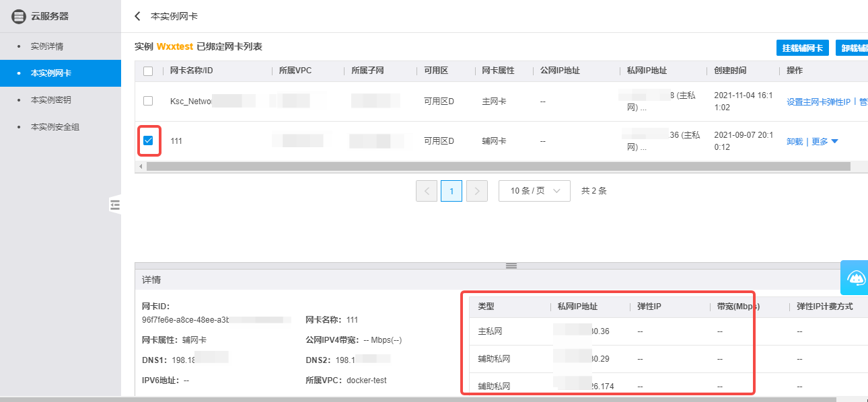The height and width of the screenshot is (402, 868).
Task: Click the 卸载 link for card 111
Action: [794, 142]
